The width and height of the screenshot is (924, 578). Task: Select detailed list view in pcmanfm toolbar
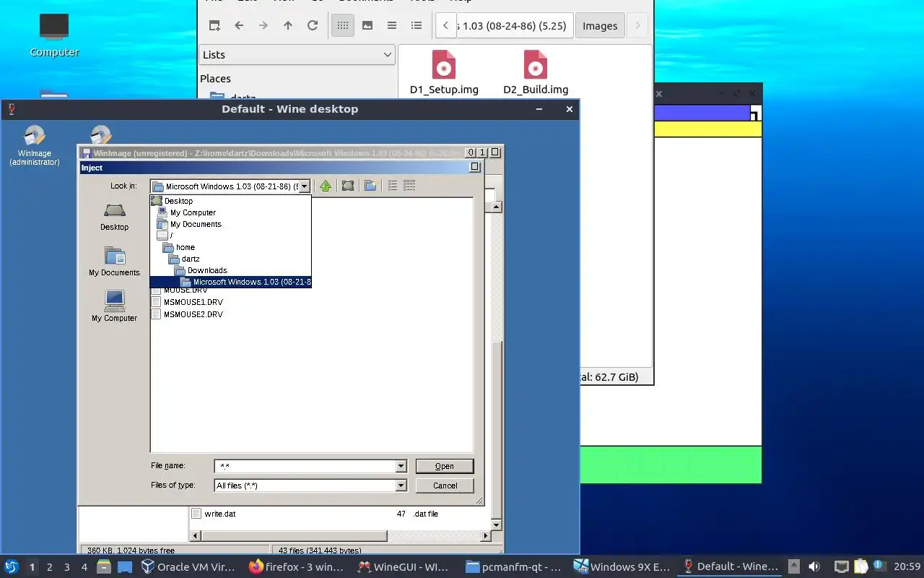pos(417,25)
